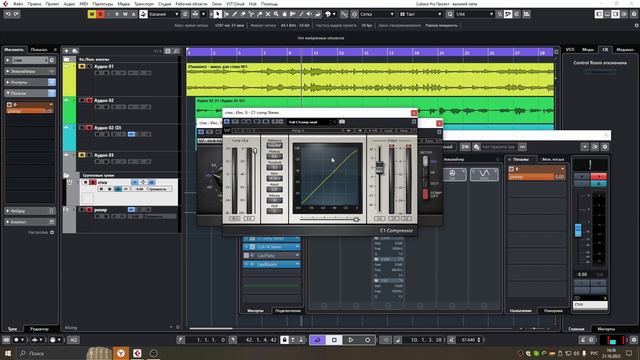Open the Windows Start menu

pos(8,353)
